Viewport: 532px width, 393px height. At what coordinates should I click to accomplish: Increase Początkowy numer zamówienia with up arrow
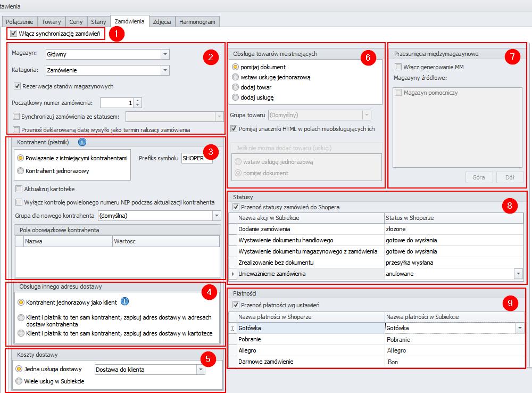click(x=137, y=101)
